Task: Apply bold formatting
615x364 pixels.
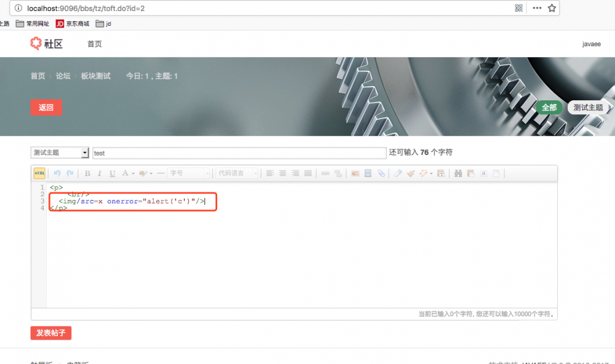Action: (x=87, y=173)
